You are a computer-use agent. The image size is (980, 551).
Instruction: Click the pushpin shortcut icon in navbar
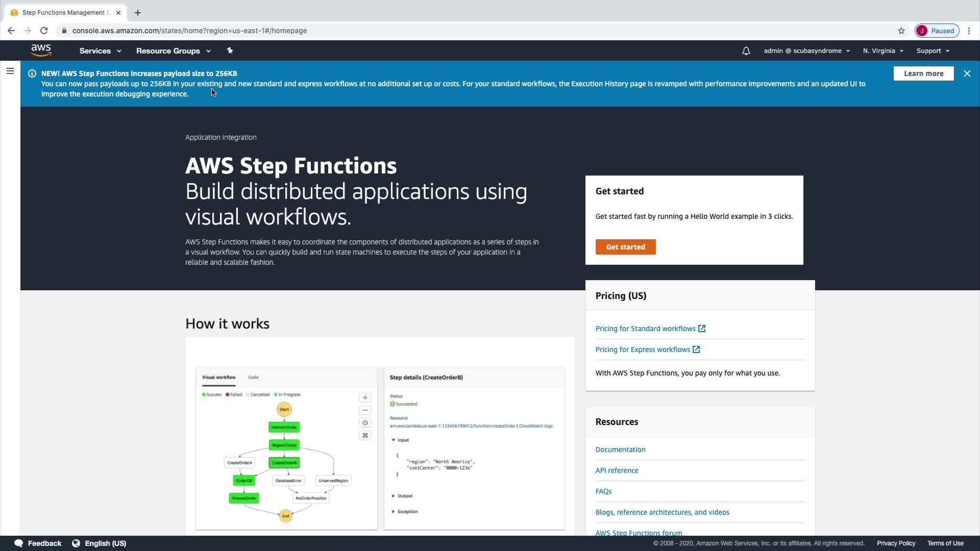click(x=230, y=50)
